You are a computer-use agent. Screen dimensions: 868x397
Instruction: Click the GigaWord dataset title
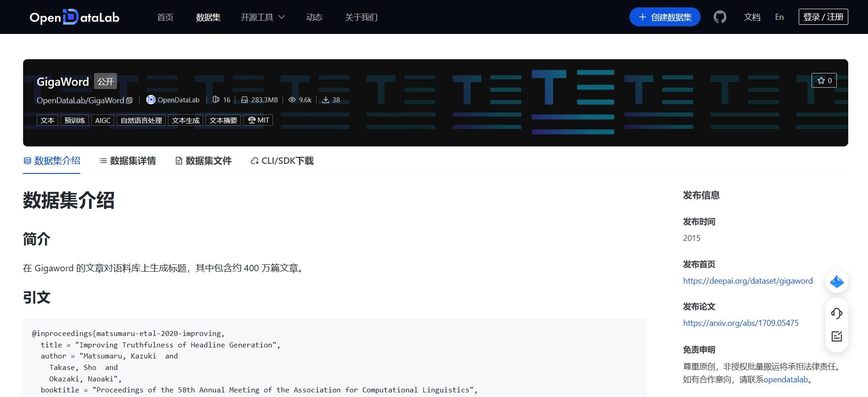pos(63,82)
